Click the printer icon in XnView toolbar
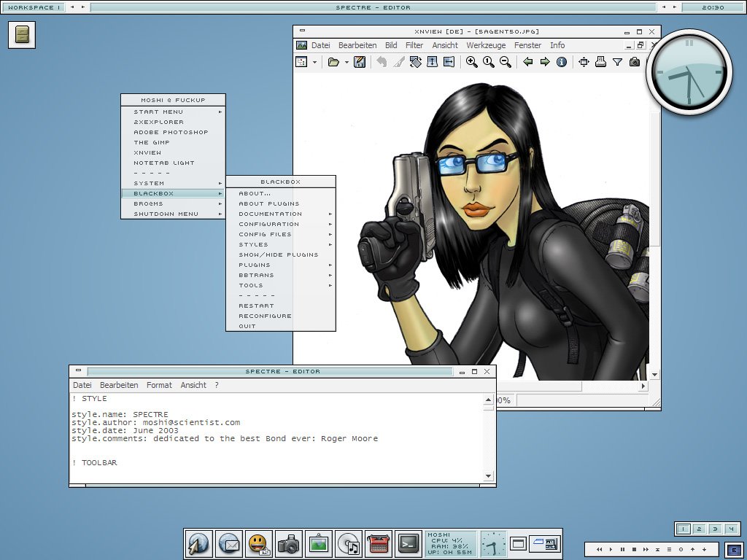This screenshot has width=747, height=560. tap(601, 62)
